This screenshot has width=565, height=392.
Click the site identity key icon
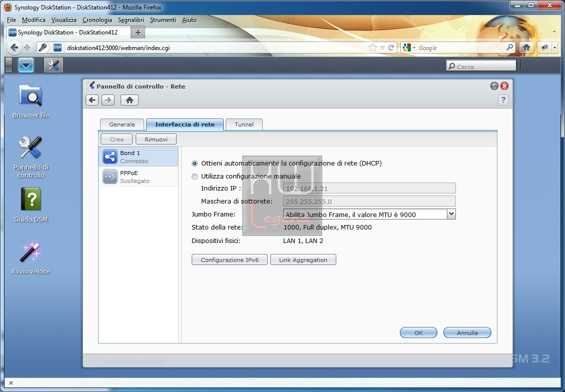coord(43,47)
